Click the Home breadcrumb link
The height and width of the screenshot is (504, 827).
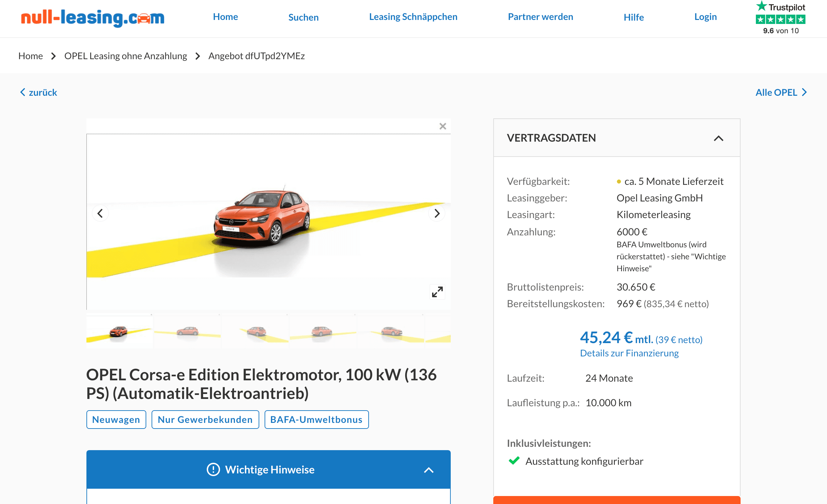31,56
